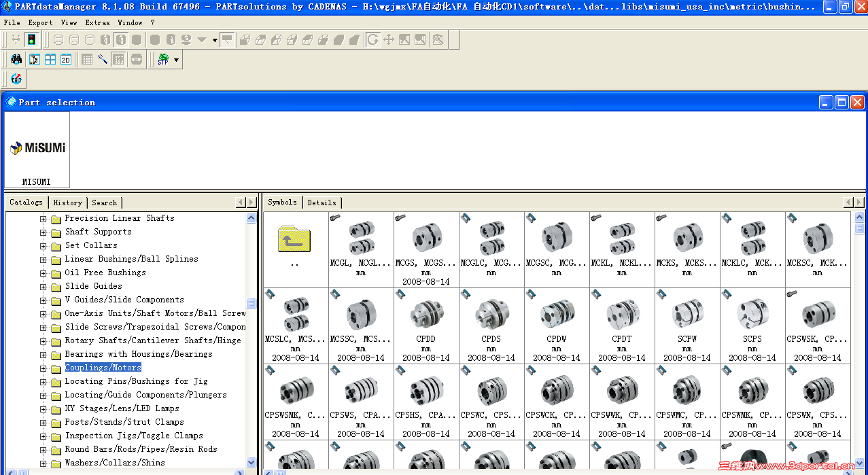Click the table view toolbar icon

point(87,59)
